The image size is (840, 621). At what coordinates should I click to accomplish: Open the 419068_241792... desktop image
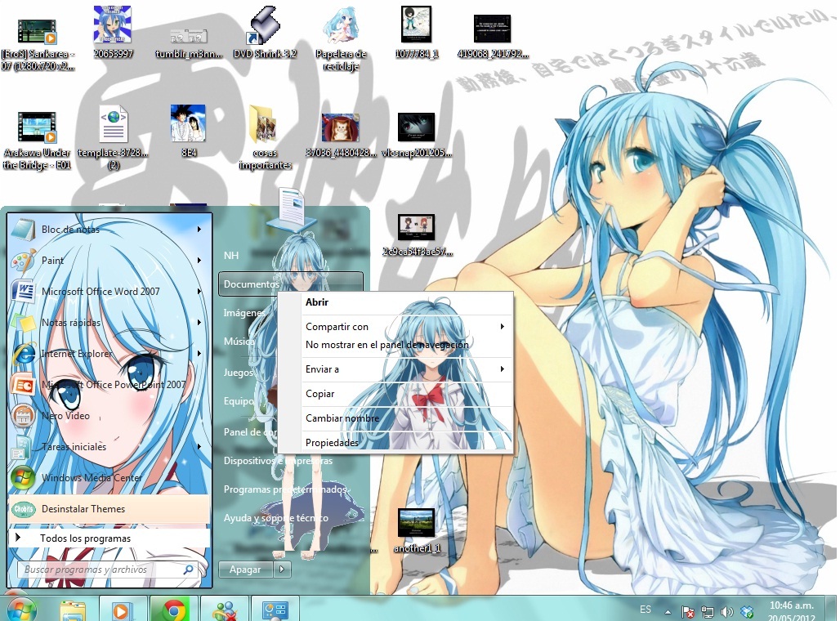point(493,37)
